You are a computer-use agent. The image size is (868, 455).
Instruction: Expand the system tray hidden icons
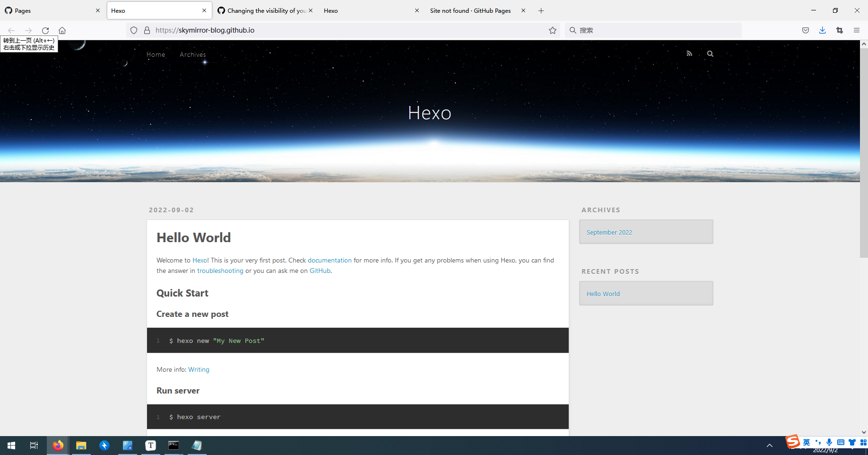click(770, 446)
